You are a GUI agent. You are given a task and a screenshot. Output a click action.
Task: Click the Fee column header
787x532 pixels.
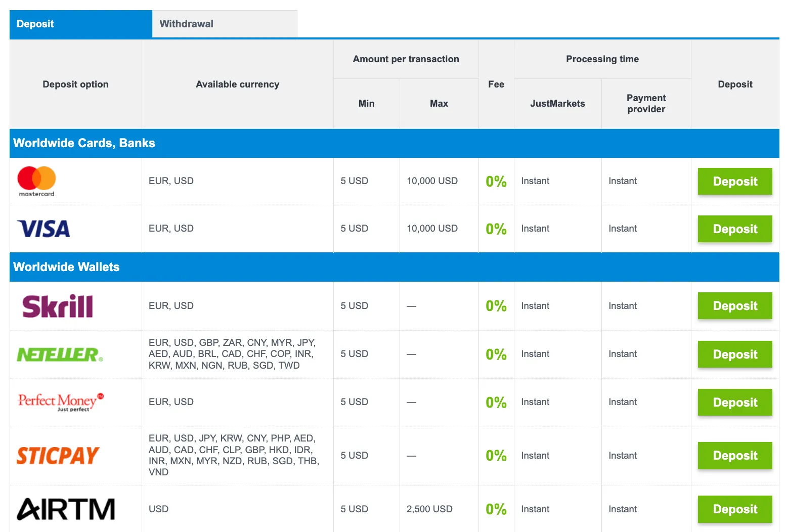click(x=496, y=84)
